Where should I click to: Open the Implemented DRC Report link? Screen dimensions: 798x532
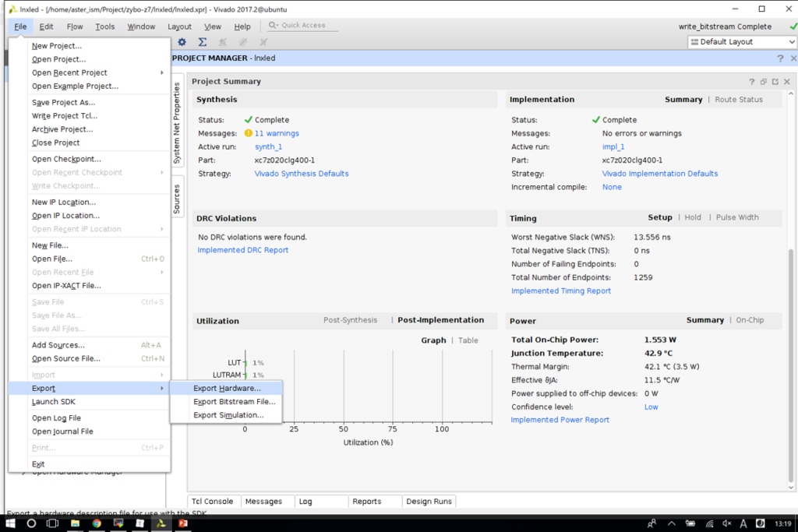point(243,250)
